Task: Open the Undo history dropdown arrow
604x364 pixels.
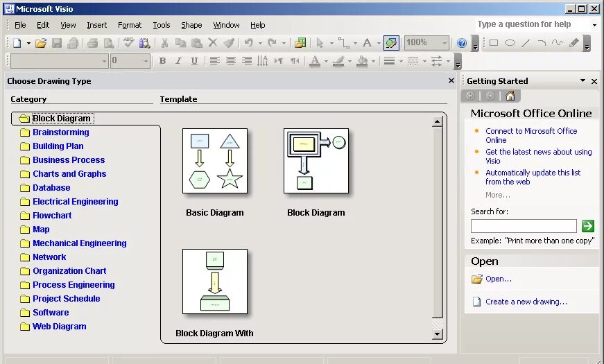Action: 261,43
